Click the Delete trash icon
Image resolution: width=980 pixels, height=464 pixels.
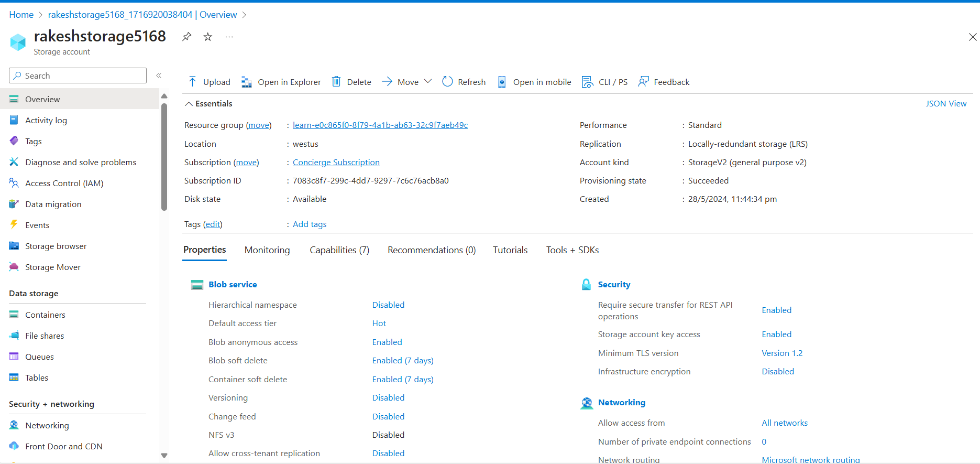coord(336,82)
